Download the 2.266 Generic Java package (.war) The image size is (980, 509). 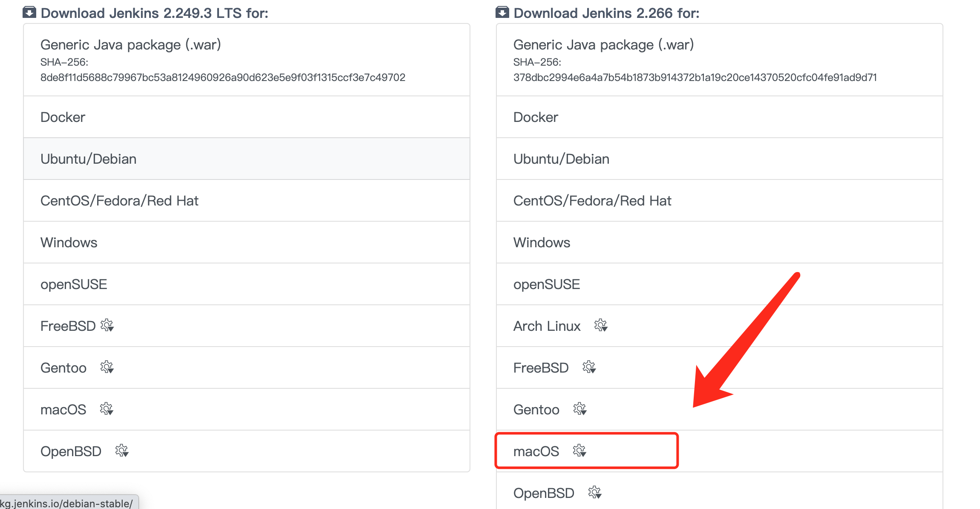tap(720, 60)
